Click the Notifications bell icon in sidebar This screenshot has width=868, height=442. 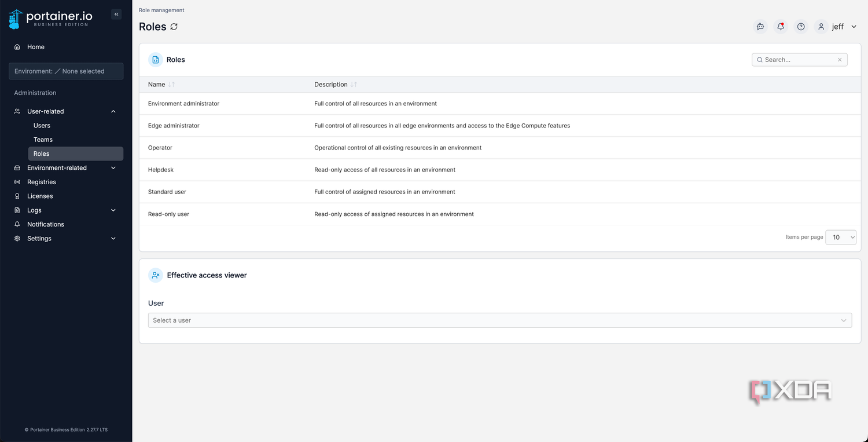click(17, 224)
